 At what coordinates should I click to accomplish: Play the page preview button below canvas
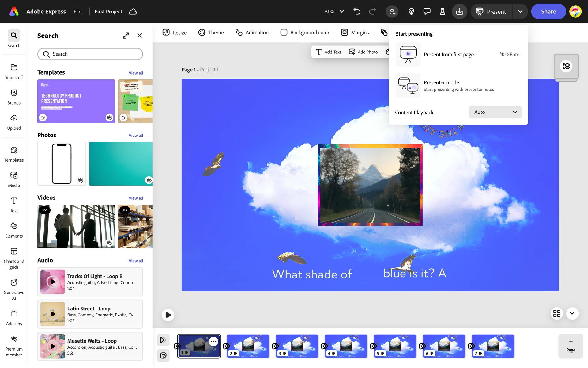168,315
